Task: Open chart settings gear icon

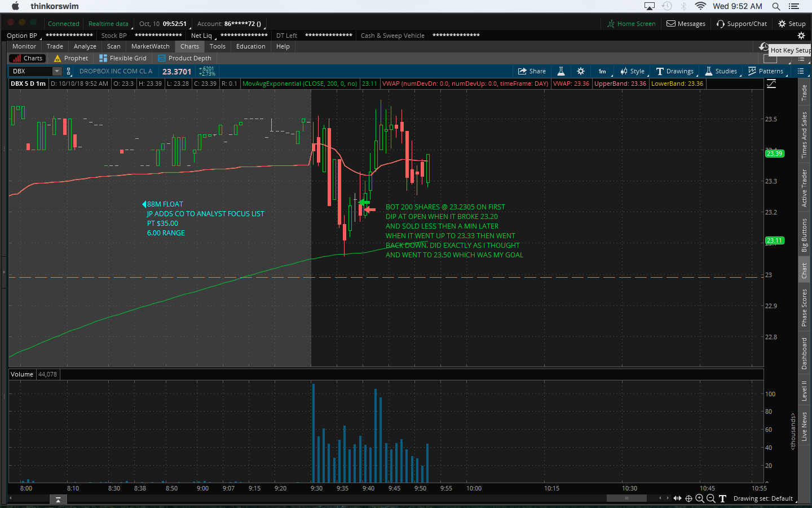Action: (x=581, y=71)
